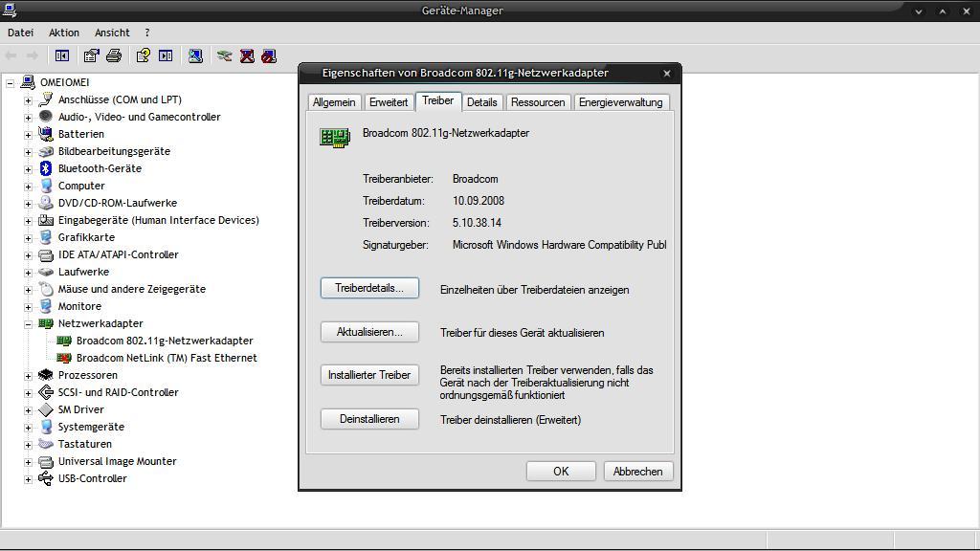Select Broadcom NetLink (TM) Fast Ethernet
This screenshot has width=980, height=551.
167,358
